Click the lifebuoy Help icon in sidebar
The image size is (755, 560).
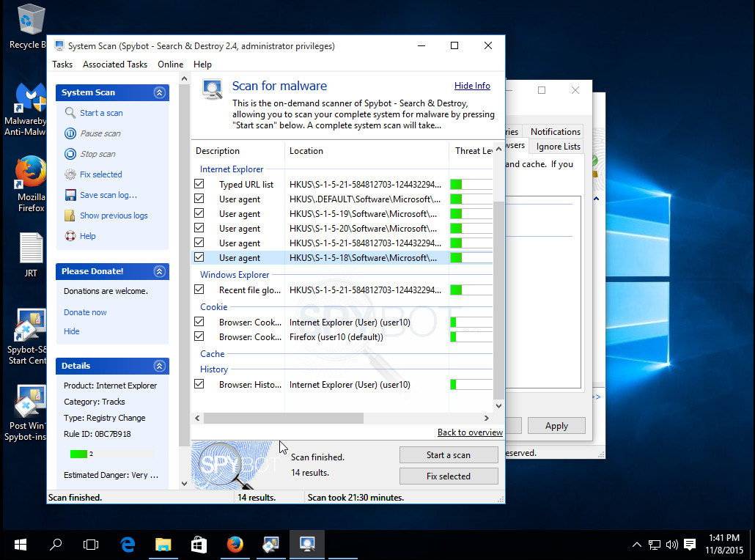click(70, 236)
